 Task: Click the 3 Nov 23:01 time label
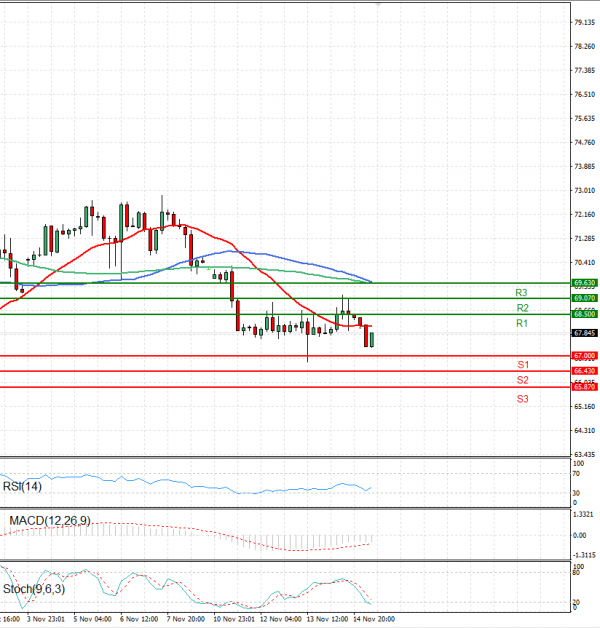click(x=46, y=619)
